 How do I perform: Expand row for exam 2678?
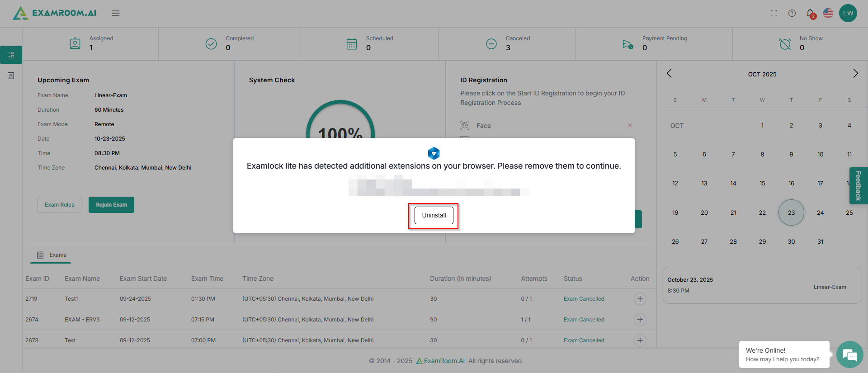click(x=640, y=340)
